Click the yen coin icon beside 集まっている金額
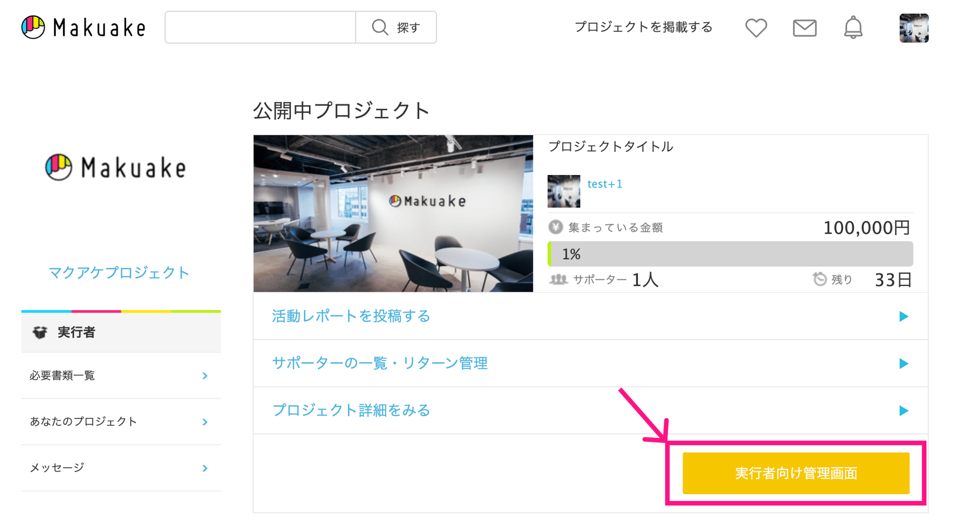 coord(556,227)
